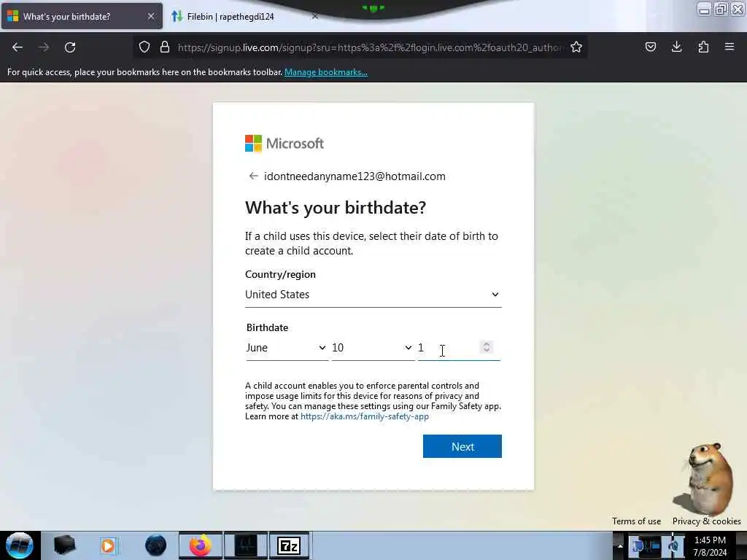Open the birth month dropdown showing June
747x560 pixels.
[287, 348]
